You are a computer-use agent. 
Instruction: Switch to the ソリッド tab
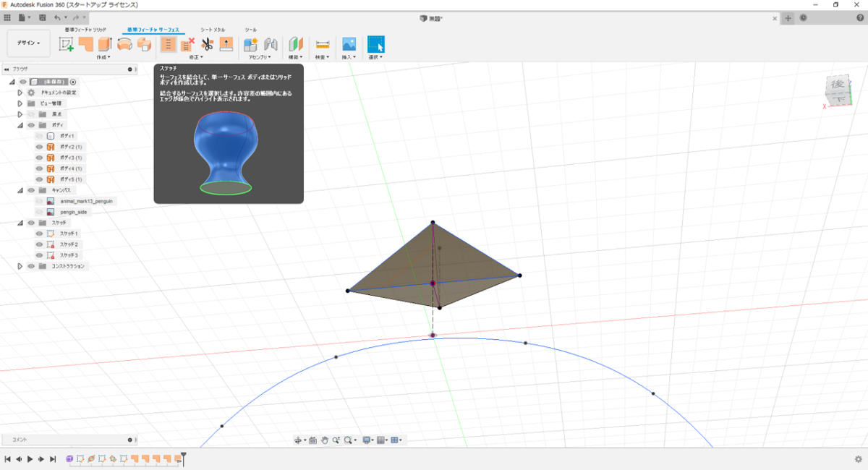point(85,30)
